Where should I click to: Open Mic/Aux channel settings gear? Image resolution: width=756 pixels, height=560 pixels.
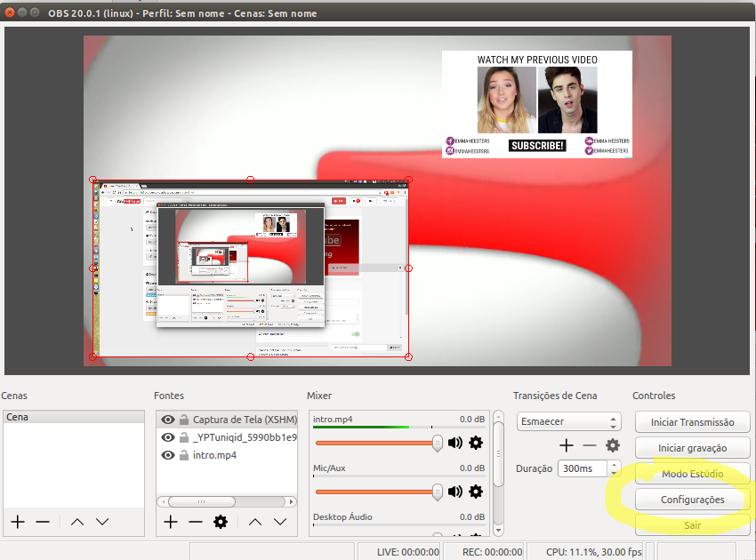coord(476,492)
